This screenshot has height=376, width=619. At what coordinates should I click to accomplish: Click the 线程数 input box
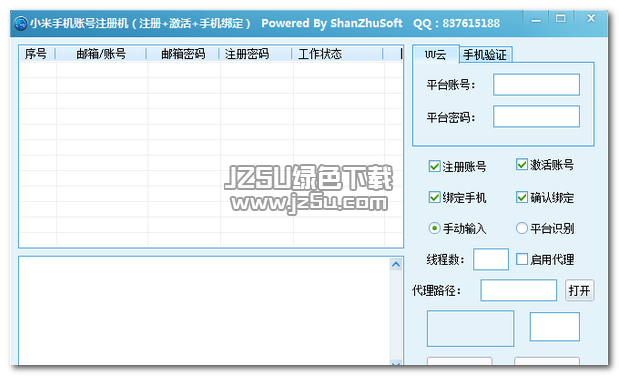pos(491,259)
